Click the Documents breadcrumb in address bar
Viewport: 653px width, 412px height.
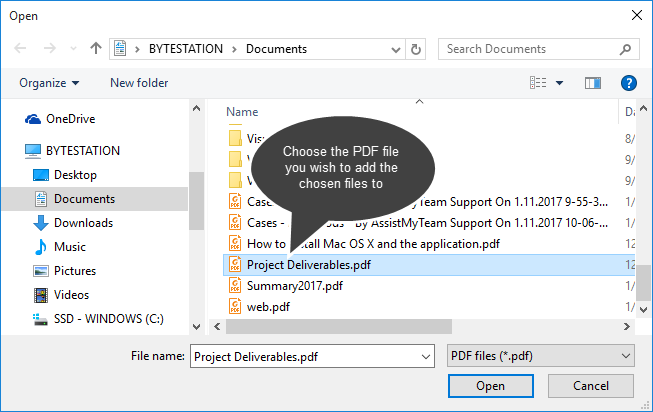pos(276,48)
